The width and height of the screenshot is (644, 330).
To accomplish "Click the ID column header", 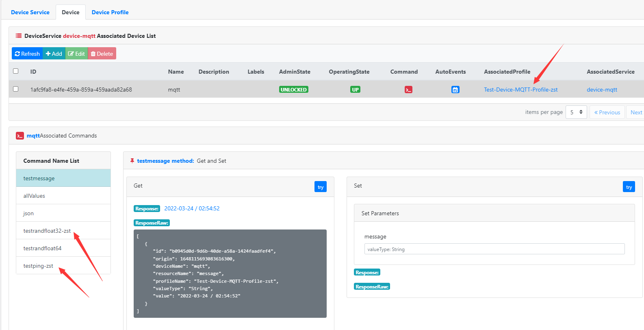I will click(x=33, y=72).
